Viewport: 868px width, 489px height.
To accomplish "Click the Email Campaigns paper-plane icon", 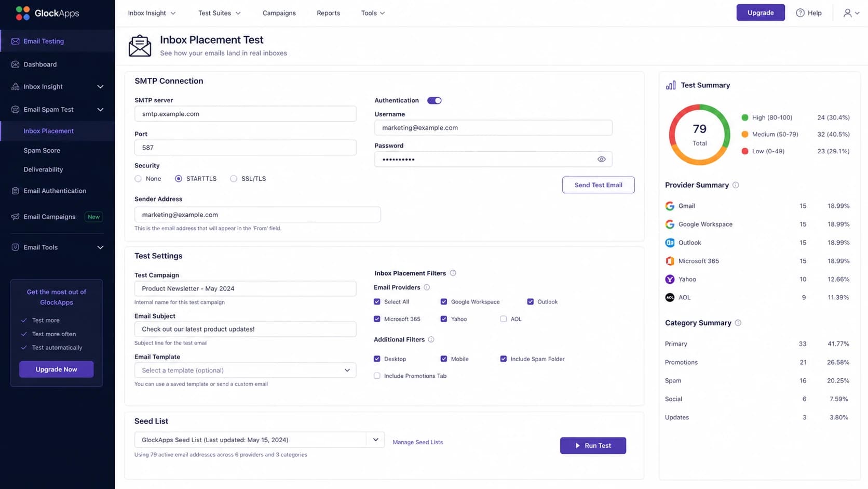I will [15, 217].
